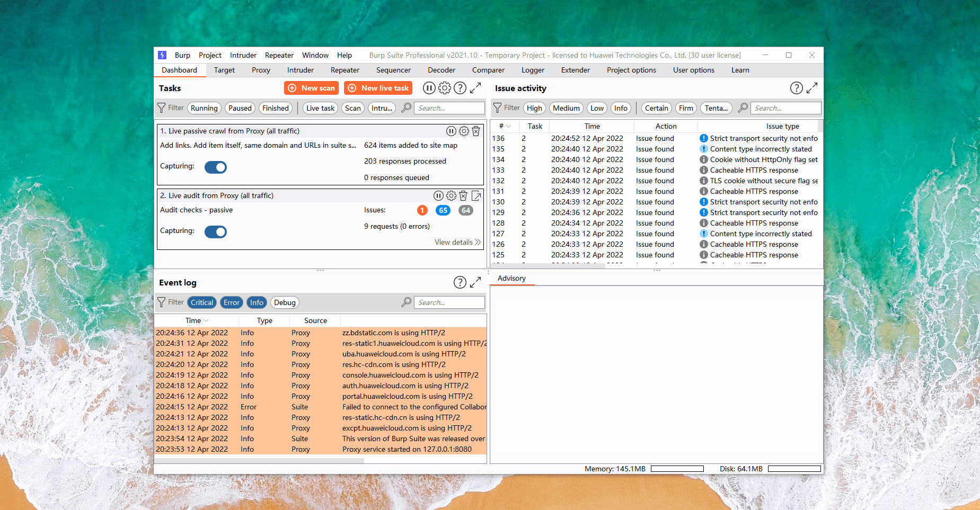
Task: Disable the Critical event log filter
Action: coord(202,302)
